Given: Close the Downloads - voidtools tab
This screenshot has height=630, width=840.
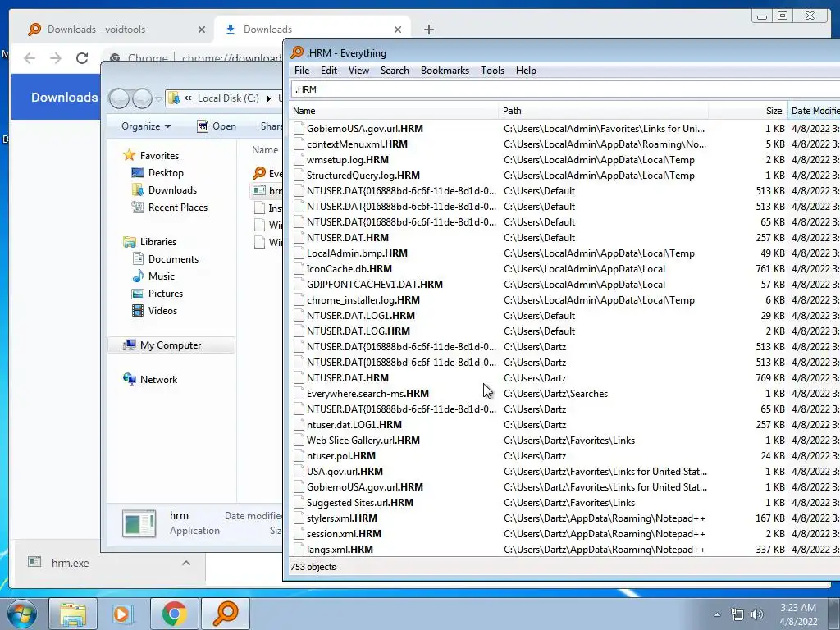Looking at the screenshot, I should pyautogui.click(x=202, y=30).
